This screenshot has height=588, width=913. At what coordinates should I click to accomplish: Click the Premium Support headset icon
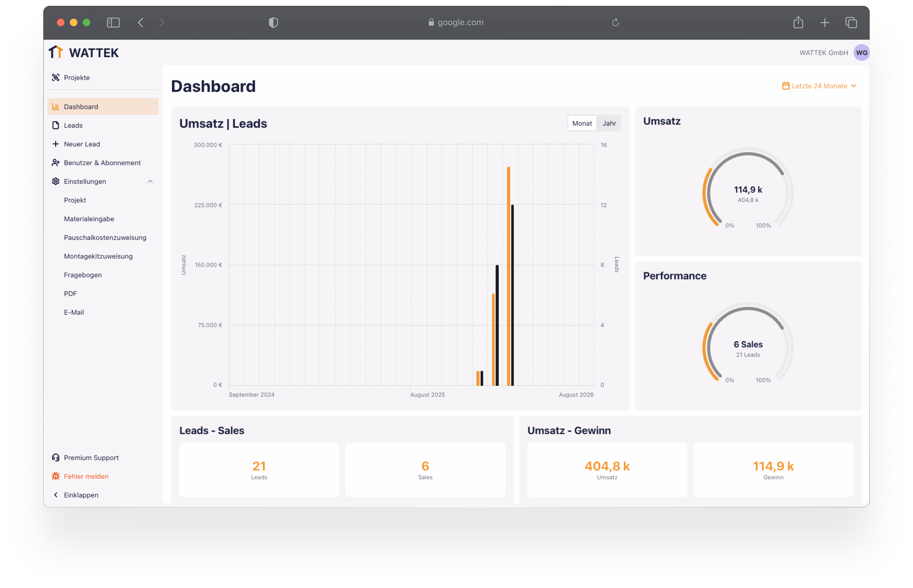click(56, 458)
